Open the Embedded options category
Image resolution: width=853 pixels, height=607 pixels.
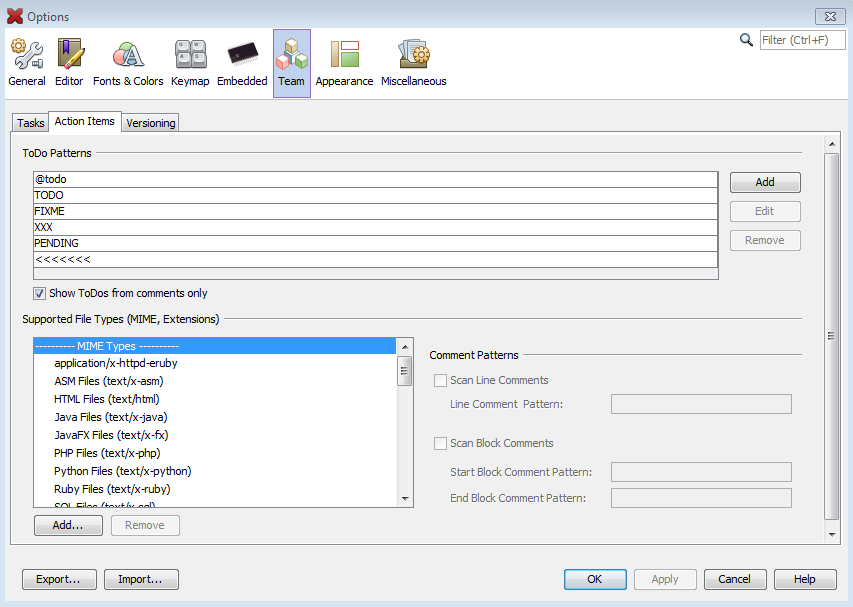coord(242,63)
